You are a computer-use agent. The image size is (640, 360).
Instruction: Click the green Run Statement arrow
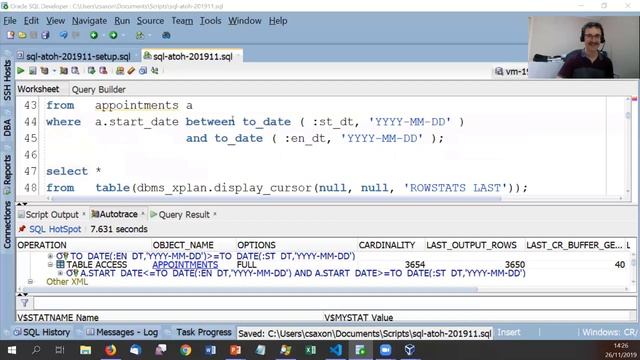[x=21, y=71]
